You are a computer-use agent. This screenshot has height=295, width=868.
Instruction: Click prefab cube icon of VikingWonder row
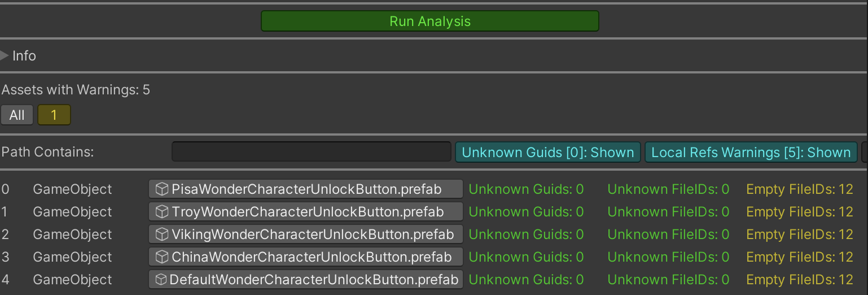[162, 235]
